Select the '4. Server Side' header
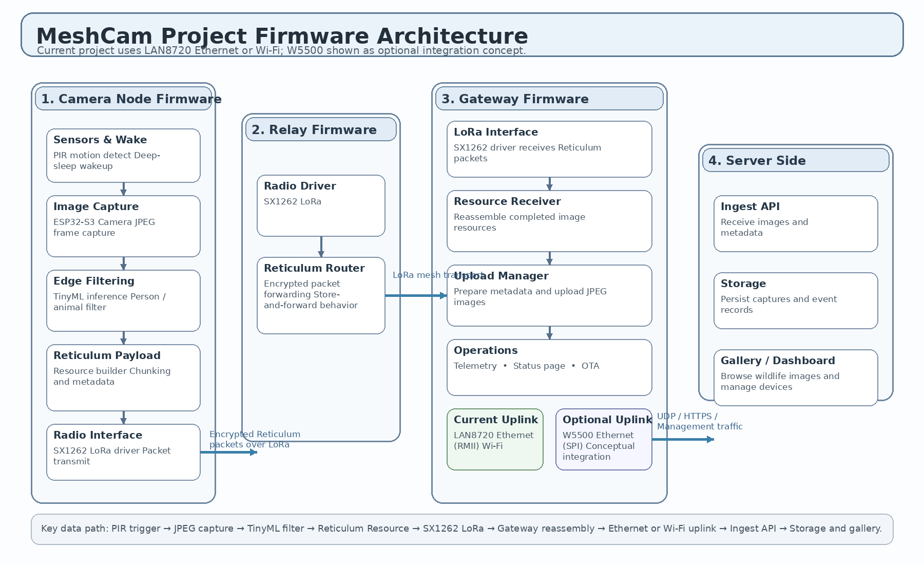The height and width of the screenshot is (565, 924). [x=796, y=160]
